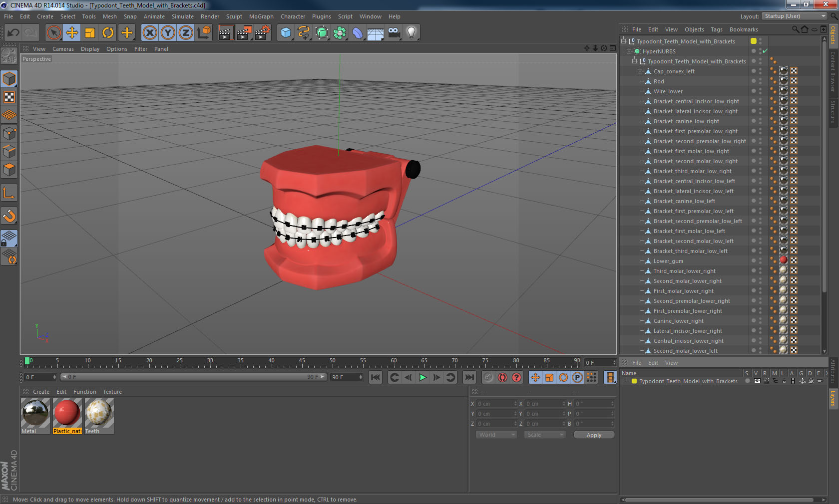The image size is (839, 504).
Task: Click the Apply button
Action: tap(594, 435)
